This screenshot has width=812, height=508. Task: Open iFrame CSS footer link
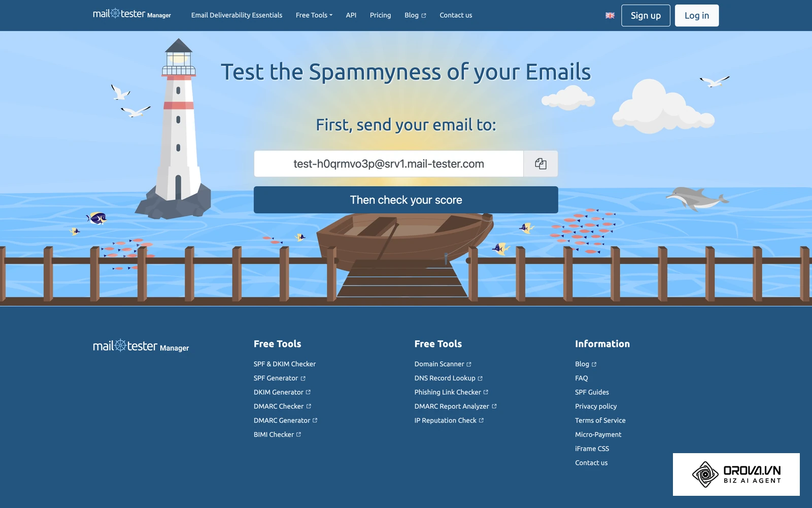coord(592,449)
